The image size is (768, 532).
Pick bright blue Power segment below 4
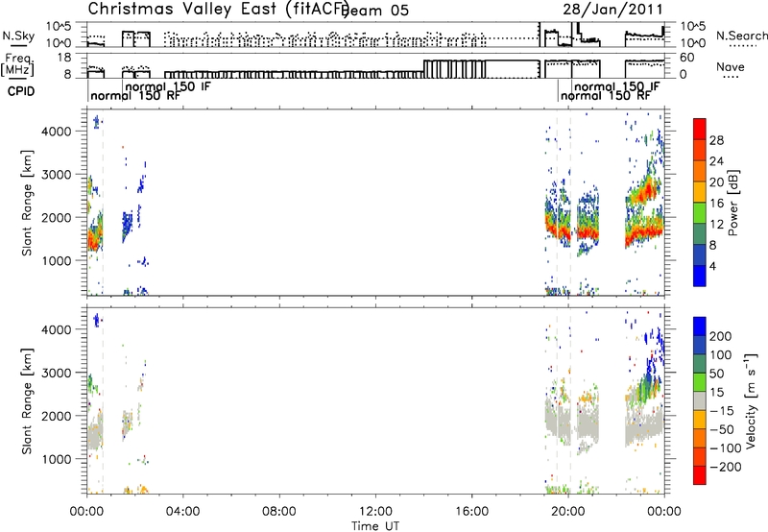pyautogui.click(x=700, y=276)
